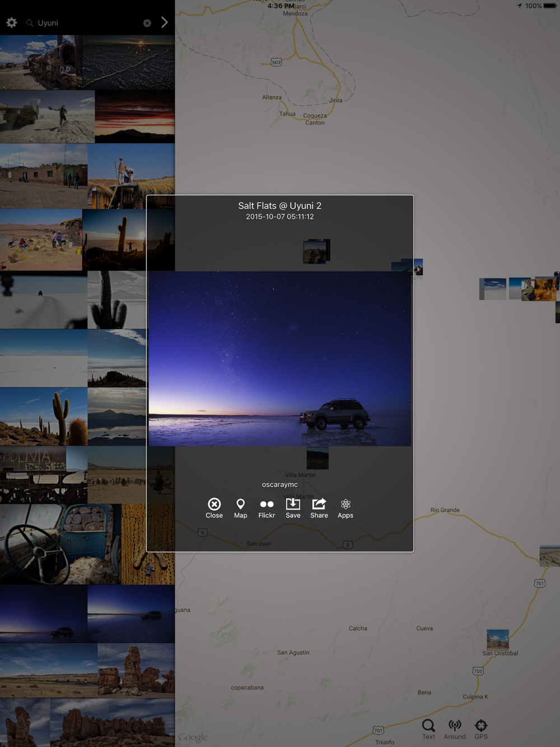Tap the Jirira map label
The image size is (560, 747).
pos(335,100)
